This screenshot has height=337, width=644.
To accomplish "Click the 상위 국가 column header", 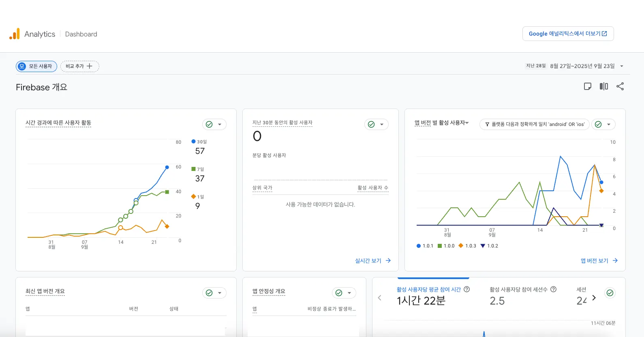I will point(262,188).
